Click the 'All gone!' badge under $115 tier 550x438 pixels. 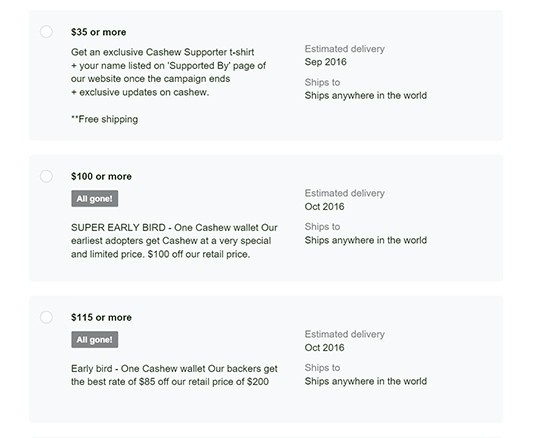coord(95,340)
